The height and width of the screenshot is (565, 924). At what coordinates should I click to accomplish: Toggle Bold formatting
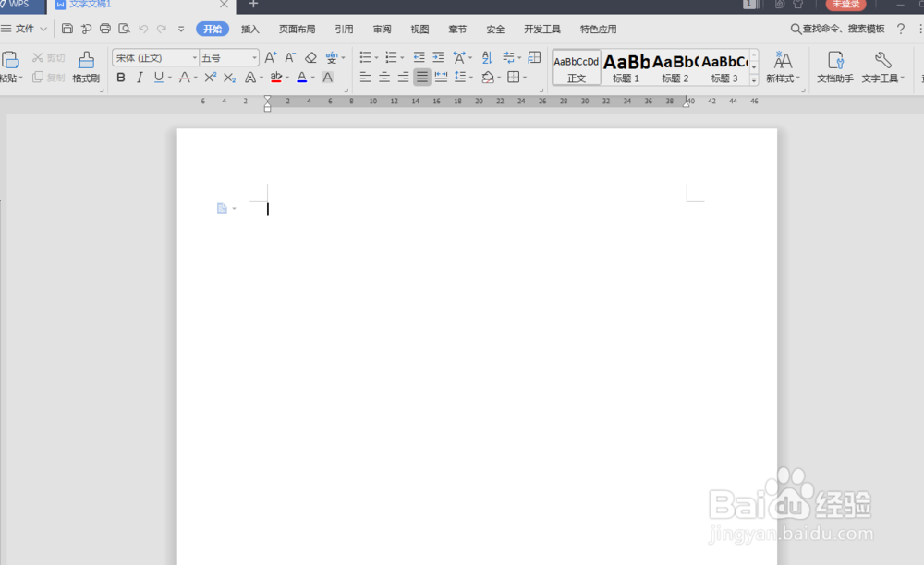click(x=121, y=78)
